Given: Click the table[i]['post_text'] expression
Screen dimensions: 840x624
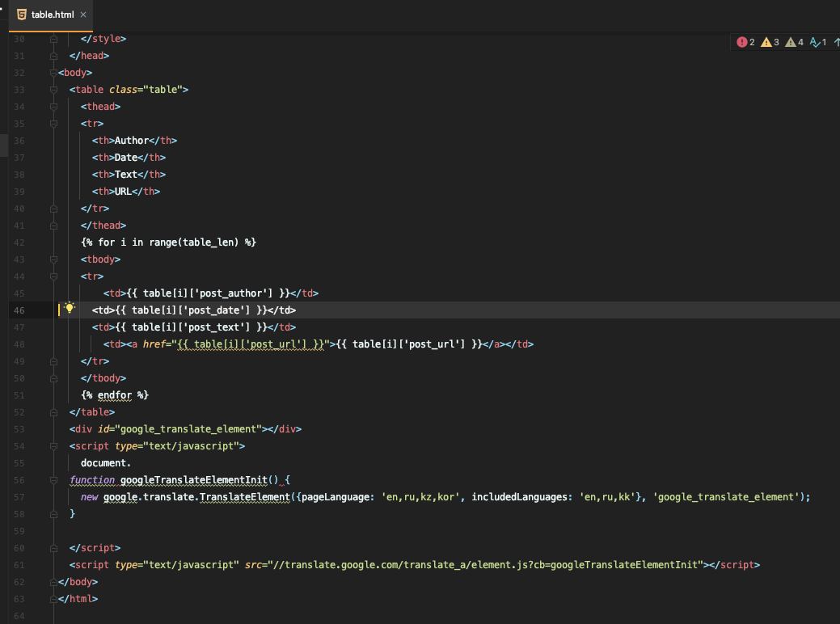Looking at the screenshot, I should point(192,327).
